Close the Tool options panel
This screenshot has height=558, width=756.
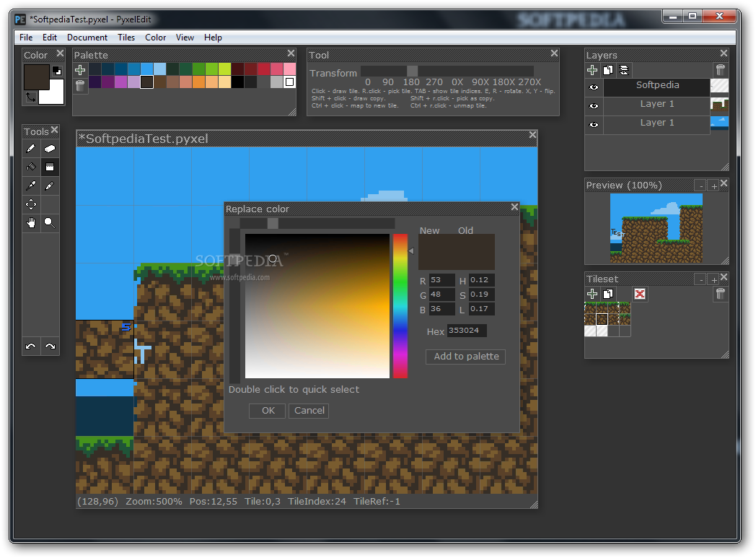[554, 53]
